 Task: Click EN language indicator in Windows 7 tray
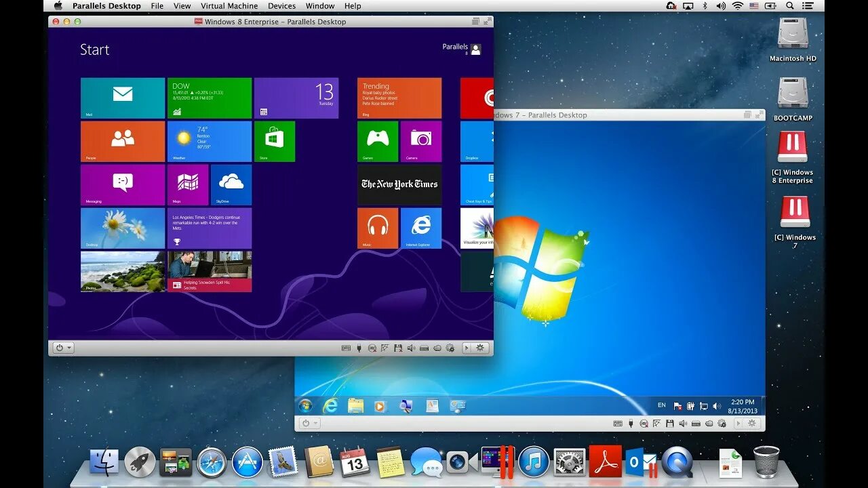coord(662,405)
